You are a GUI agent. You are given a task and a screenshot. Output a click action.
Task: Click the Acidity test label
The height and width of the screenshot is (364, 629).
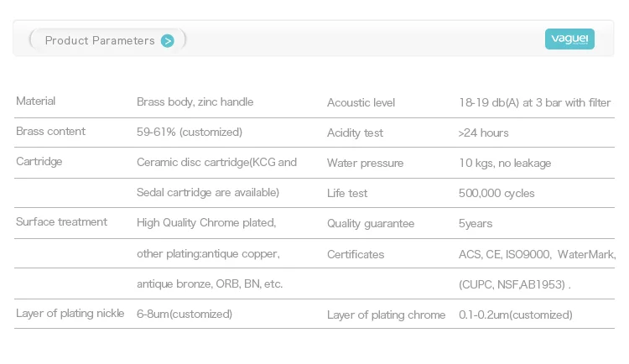coord(355,133)
